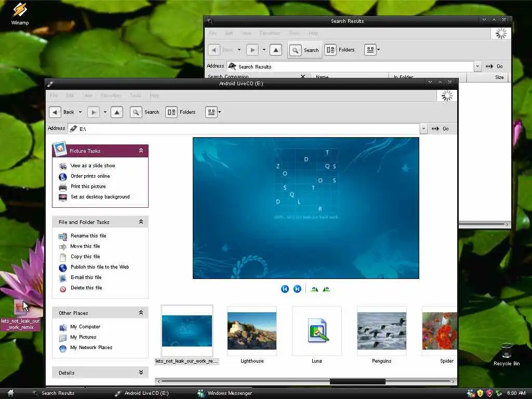Click Search toolbar button in Android LiveCD window
The width and height of the screenshot is (532, 399).
(144, 112)
